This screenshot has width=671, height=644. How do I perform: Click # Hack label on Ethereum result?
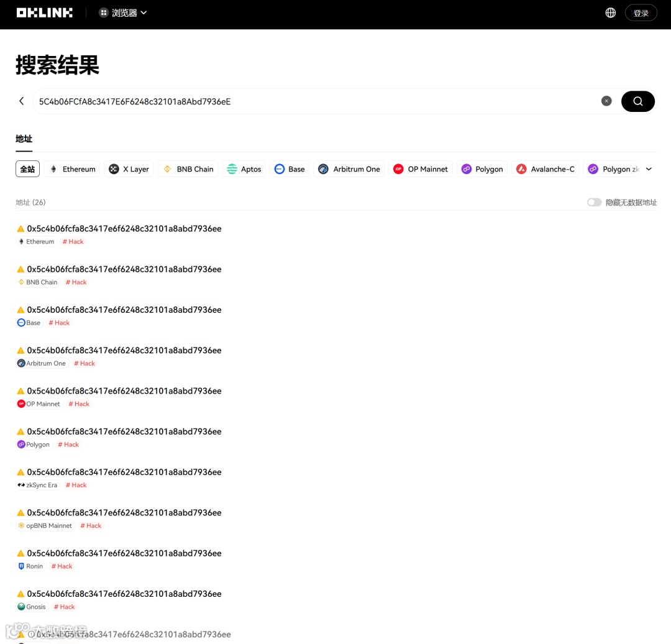(x=73, y=241)
